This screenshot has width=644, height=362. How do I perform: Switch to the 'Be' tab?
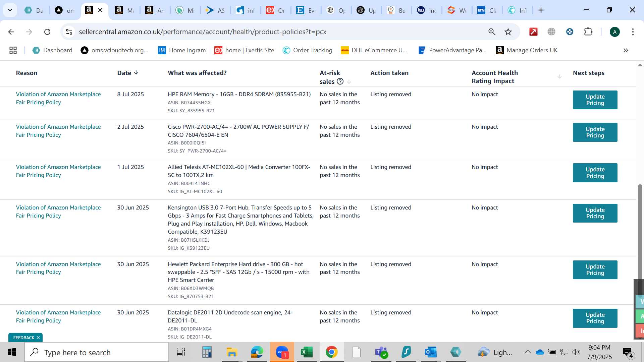tap(397, 10)
